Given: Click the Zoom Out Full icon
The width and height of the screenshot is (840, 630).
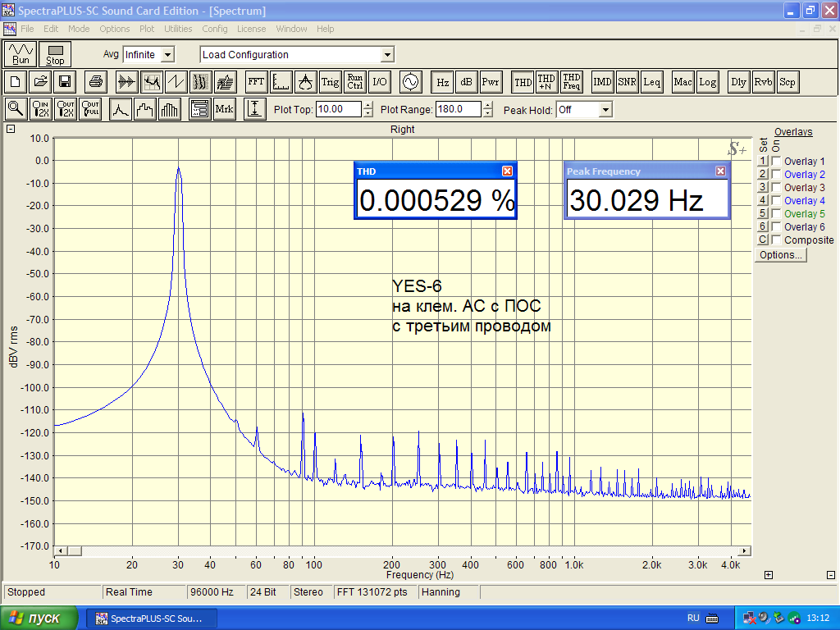Looking at the screenshot, I should point(90,109).
